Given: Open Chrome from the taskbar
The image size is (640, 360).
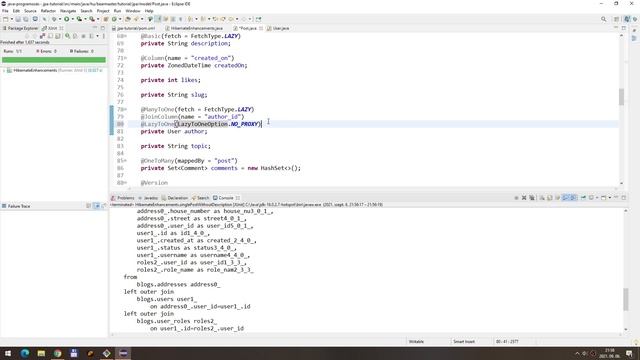Looking at the screenshot, I should point(58,353).
